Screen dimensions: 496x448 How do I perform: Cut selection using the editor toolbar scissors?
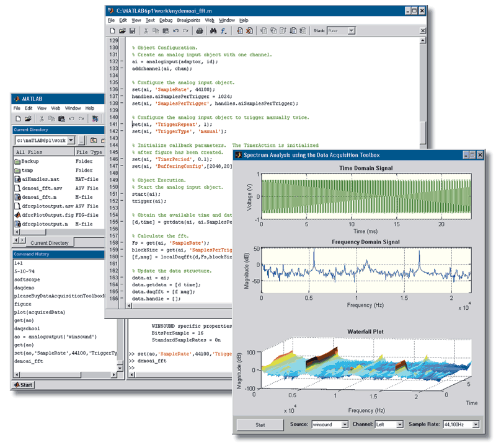click(146, 30)
